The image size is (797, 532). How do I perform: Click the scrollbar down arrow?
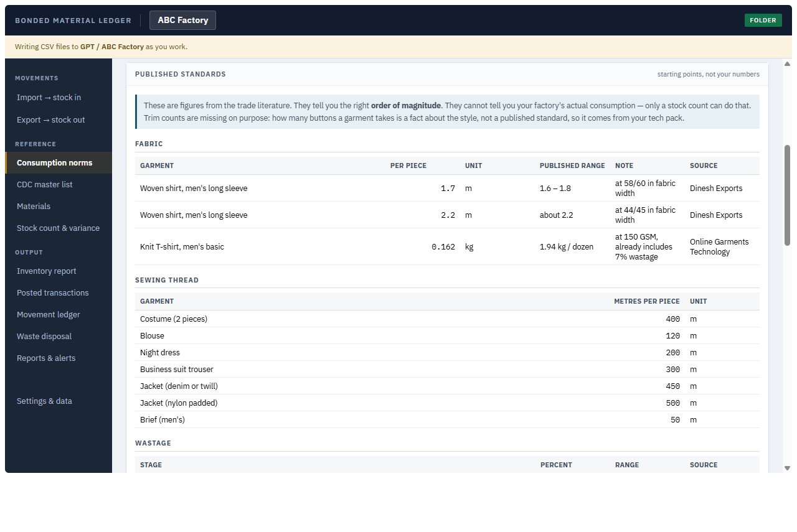point(787,468)
